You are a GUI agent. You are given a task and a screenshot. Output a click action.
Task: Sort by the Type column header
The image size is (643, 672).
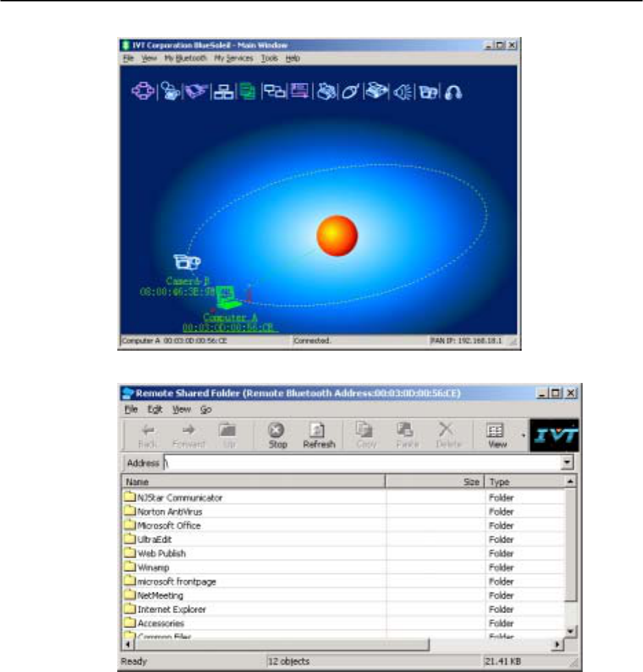click(x=525, y=482)
